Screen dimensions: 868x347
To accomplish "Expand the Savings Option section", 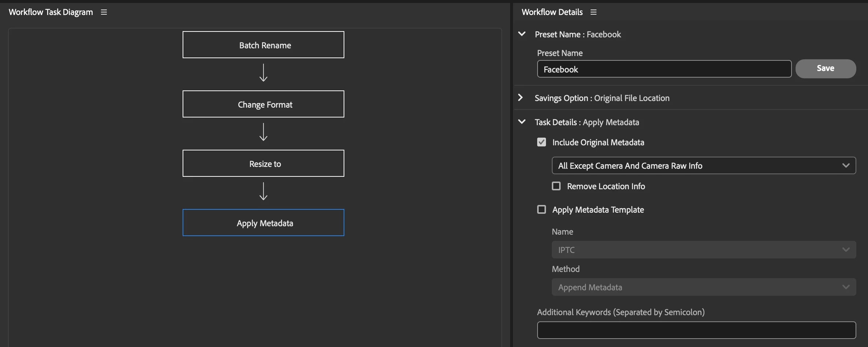I will pos(520,98).
